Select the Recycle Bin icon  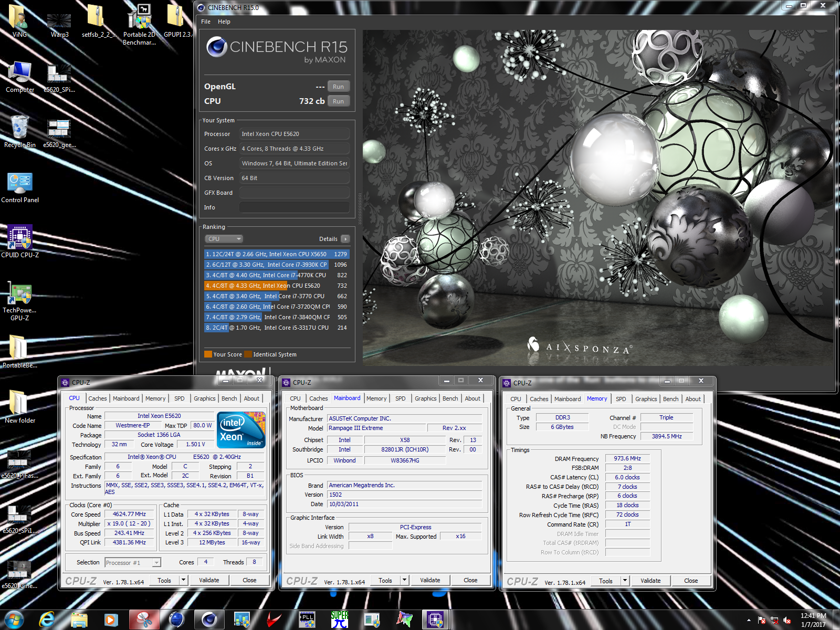pyautogui.click(x=20, y=132)
